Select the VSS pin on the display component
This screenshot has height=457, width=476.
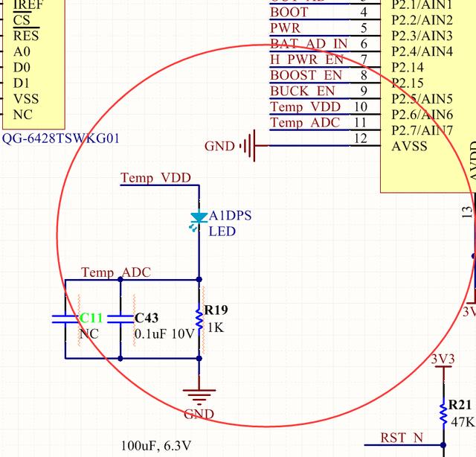(26, 99)
